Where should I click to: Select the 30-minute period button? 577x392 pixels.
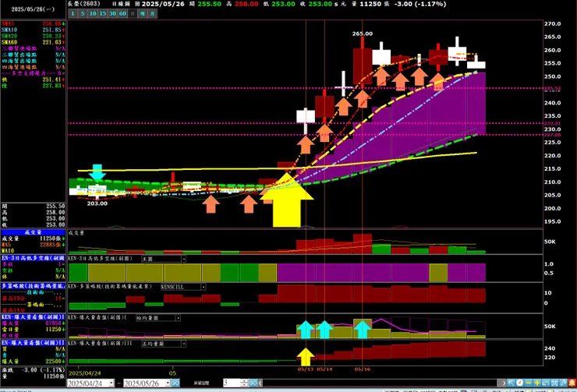(112, 13)
